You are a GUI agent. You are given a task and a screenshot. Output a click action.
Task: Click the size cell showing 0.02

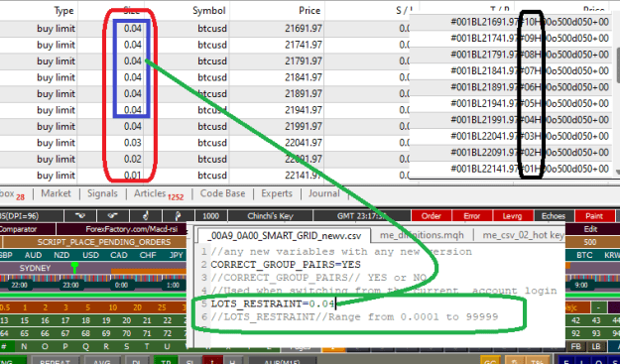click(x=133, y=159)
